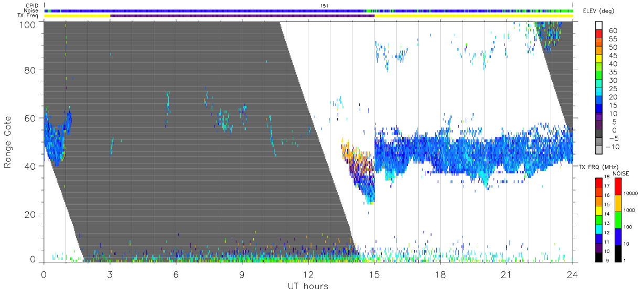Screen dimensions: 644x297
Task: Click the '100' tick on Range Gate axis
Action: tap(28, 25)
